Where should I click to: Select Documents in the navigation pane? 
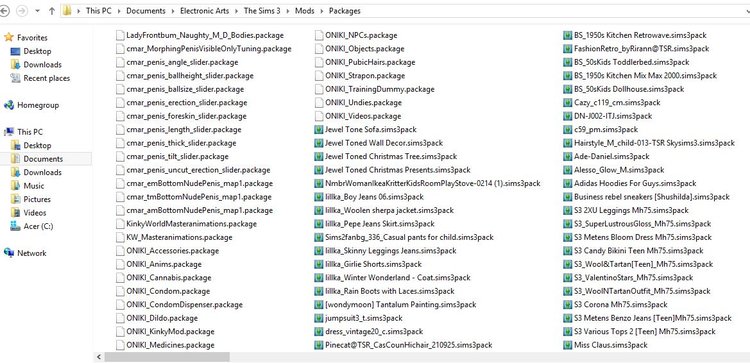[x=43, y=159]
